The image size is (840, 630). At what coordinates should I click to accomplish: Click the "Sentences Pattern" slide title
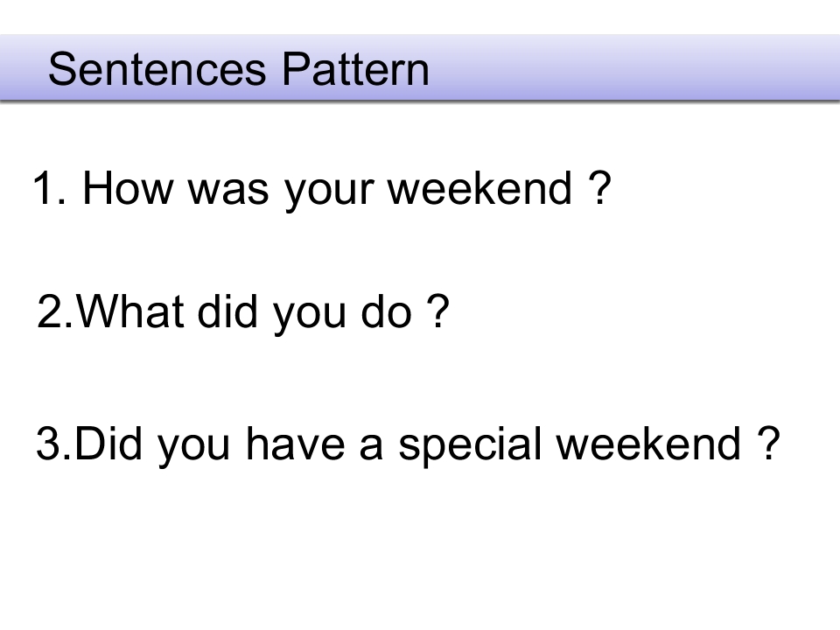[238, 70]
